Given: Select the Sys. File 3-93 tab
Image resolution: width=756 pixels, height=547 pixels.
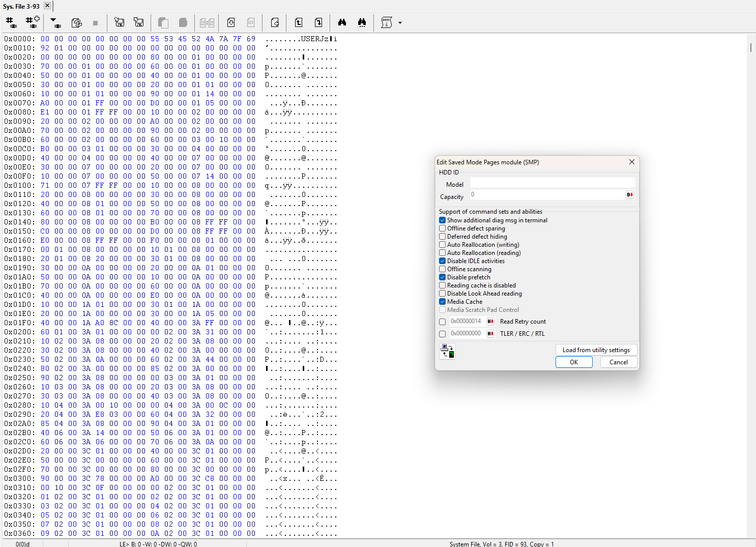Looking at the screenshot, I should (x=21, y=6).
